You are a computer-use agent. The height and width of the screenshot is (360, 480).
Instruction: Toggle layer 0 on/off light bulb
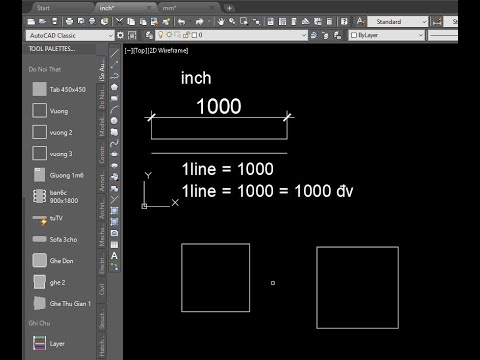(x=161, y=35)
